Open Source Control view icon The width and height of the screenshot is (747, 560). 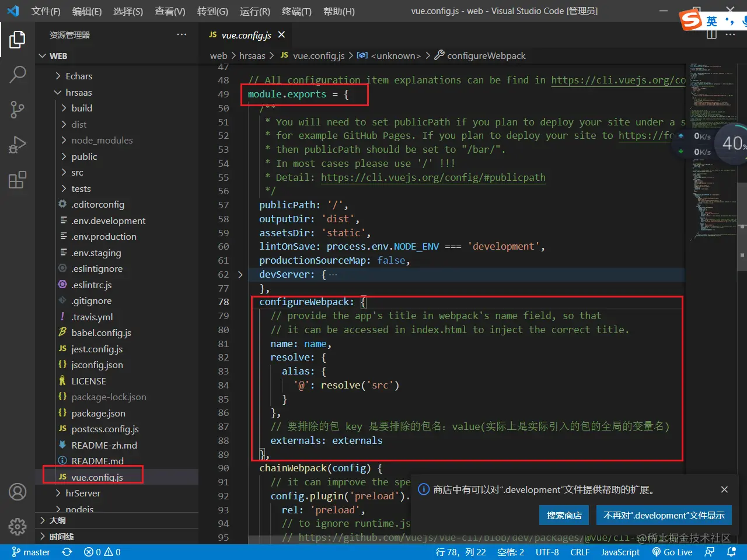(x=18, y=109)
